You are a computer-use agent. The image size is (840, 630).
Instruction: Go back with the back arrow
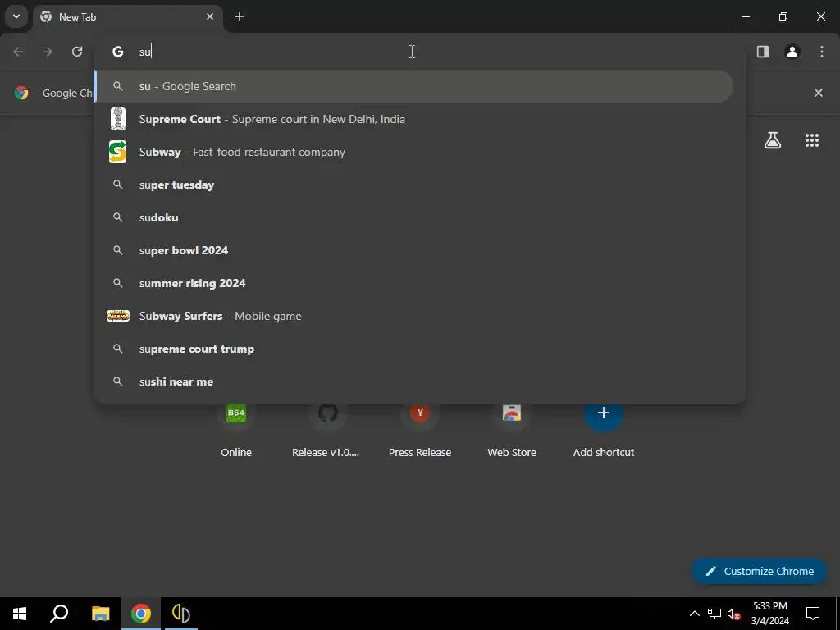pos(18,52)
